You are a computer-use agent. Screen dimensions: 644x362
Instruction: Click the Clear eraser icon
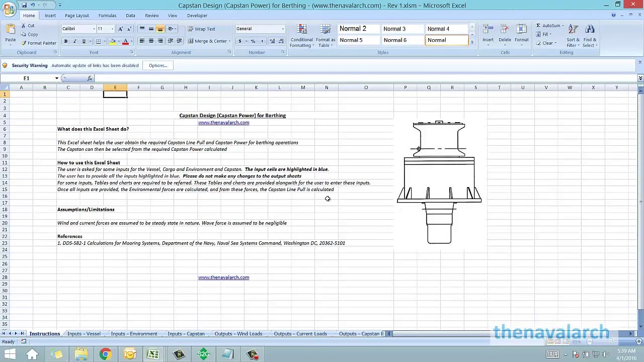(x=538, y=43)
